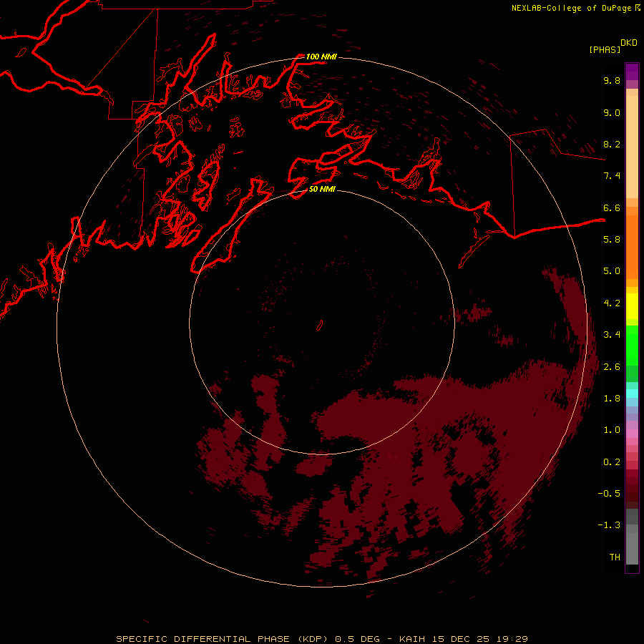Select the 5.8 scale value
This screenshot has height=644, width=644.
pos(612,240)
